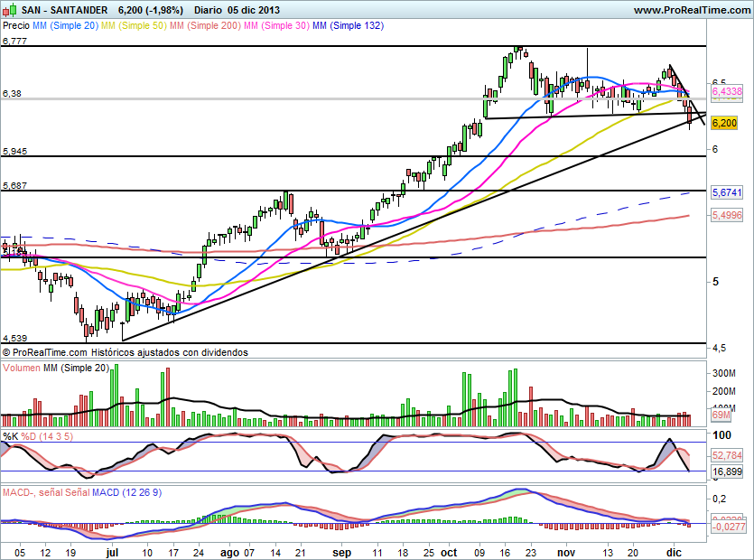The height and width of the screenshot is (560, 754).
Task: Click the 4,5 price axis value
Action: pos(720,348)
